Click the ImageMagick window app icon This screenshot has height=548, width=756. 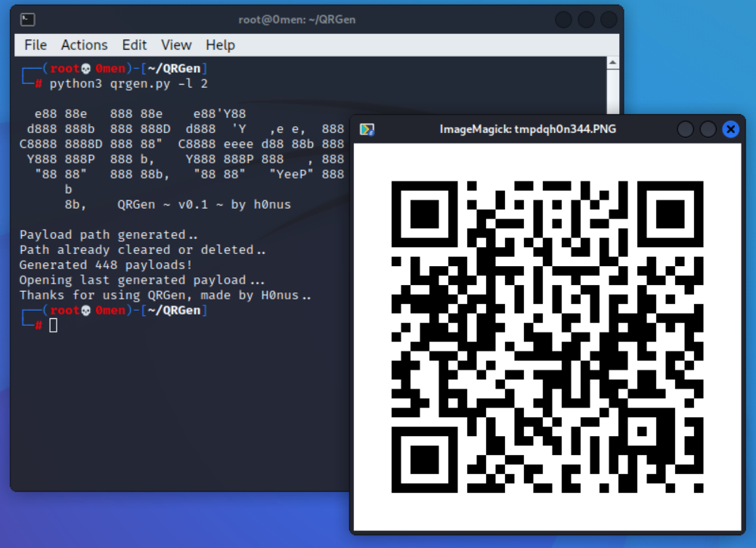tap(367, 129)
